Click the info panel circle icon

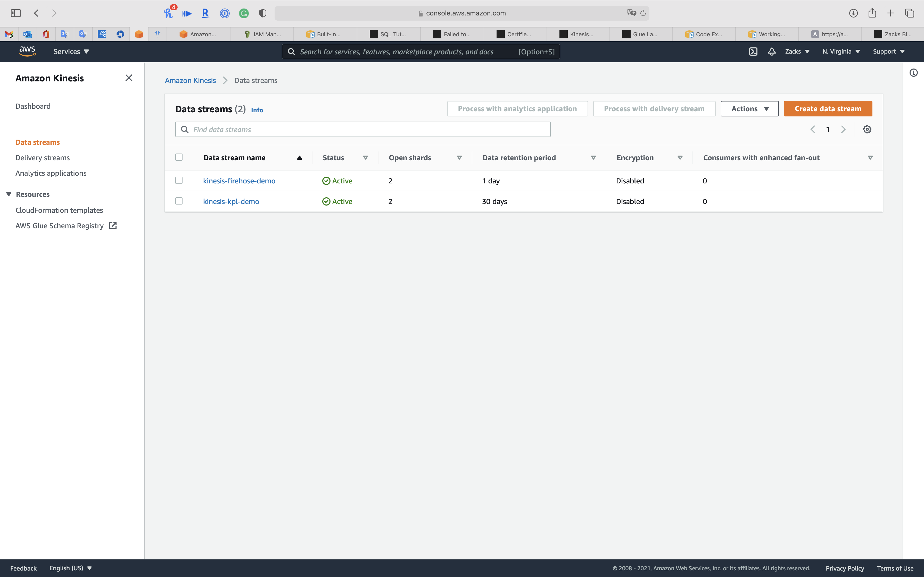(913, 73)
